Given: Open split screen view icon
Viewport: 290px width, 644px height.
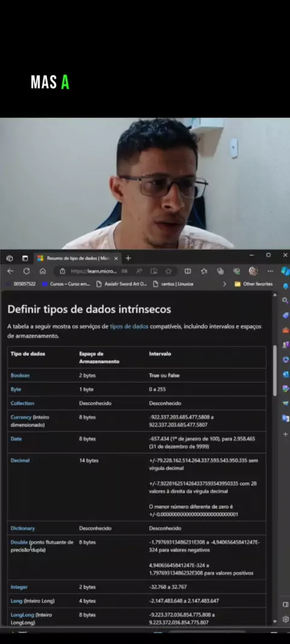Looking at the screenshot, I should click(x=188, y=271).
